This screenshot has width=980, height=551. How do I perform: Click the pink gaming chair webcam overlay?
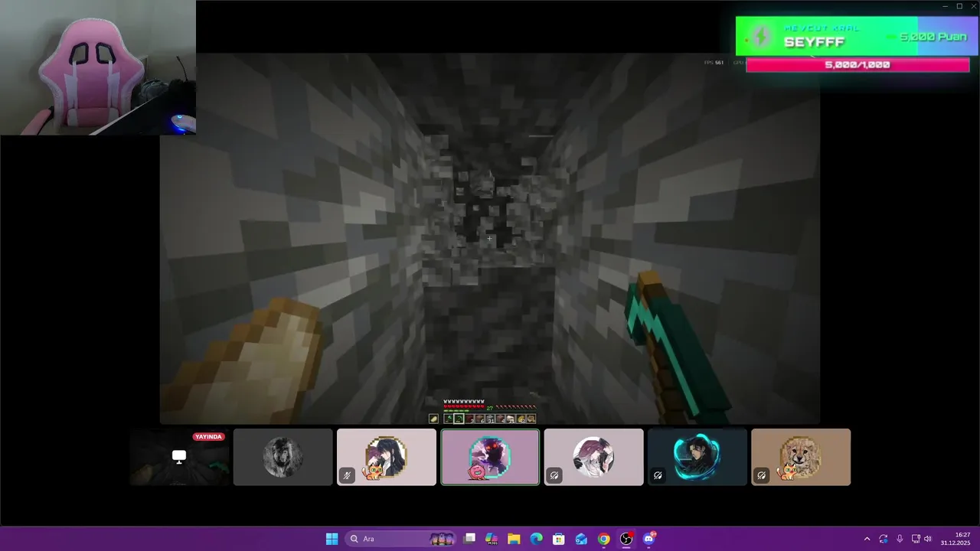point(98,67)
